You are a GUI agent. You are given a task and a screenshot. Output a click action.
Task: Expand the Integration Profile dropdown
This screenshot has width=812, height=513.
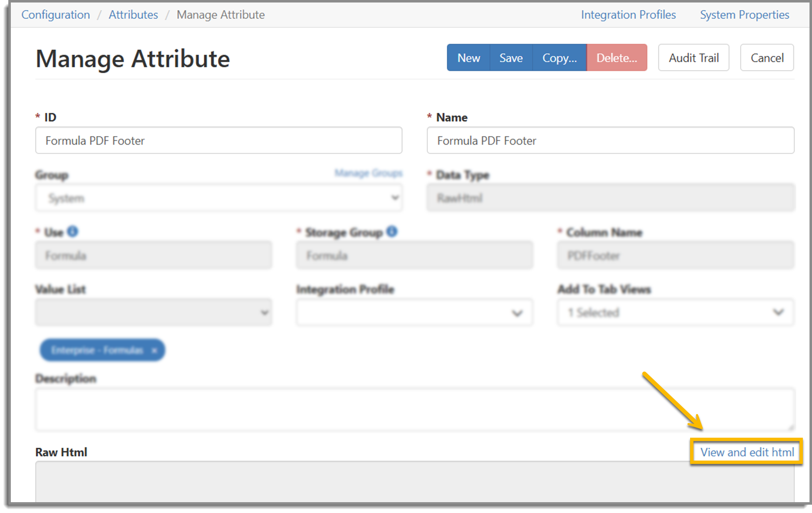tap(414, 313)
